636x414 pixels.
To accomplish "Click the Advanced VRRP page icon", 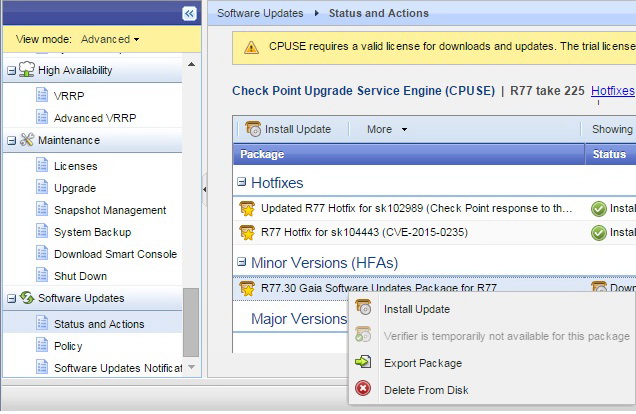I will [42, 117].
